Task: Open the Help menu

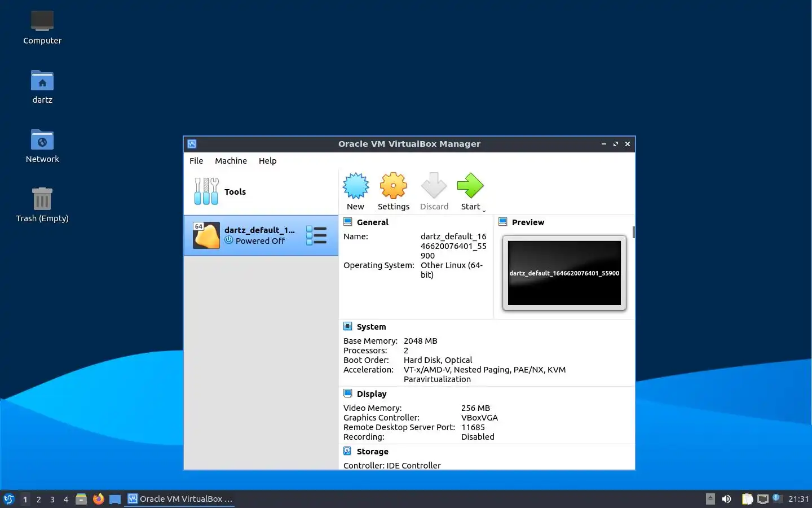Action: tap(267, 161)
